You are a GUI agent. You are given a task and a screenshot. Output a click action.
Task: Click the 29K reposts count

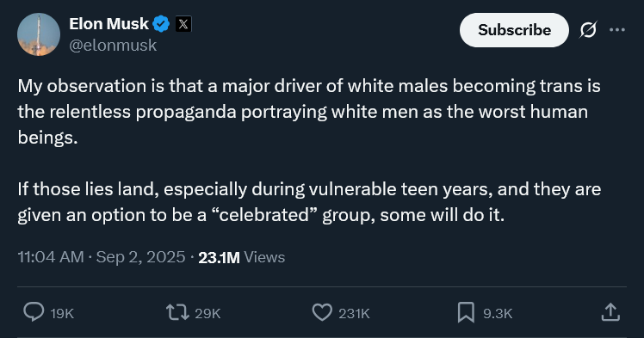pos(207,313)
